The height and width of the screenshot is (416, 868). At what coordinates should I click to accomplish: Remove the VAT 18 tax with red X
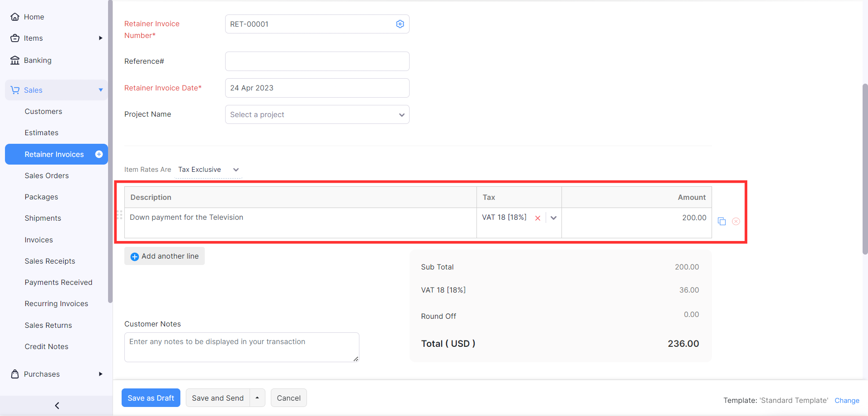point(538,217)
